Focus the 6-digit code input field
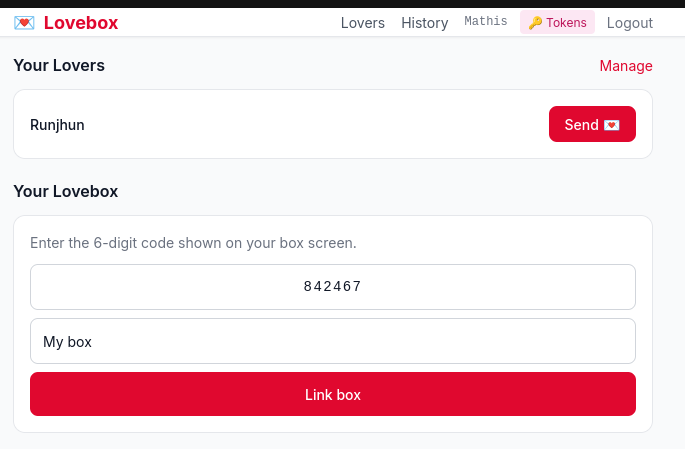 [x=333, y=287]
